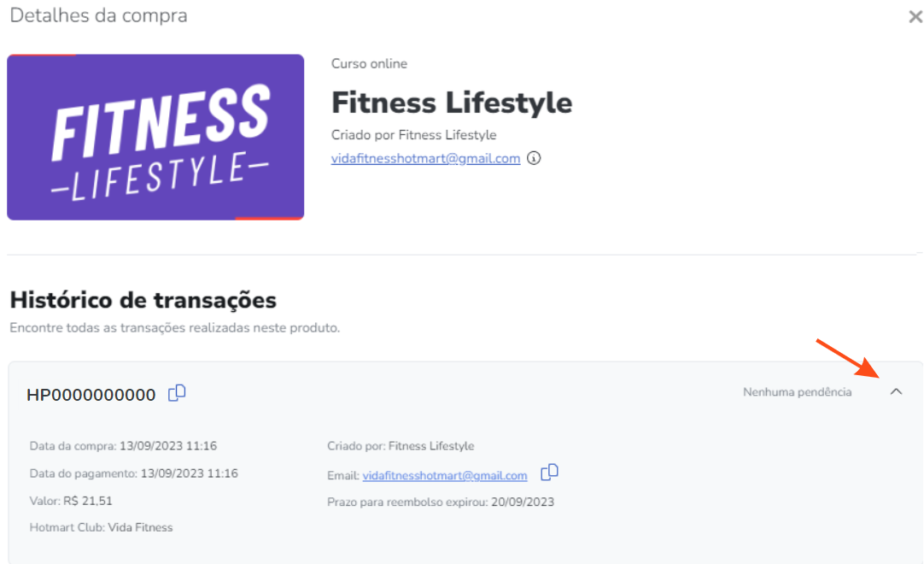The height and width of the screenshot is (564, 924).
Task: Click the Data do pagamento line
Action: (133, 473)
